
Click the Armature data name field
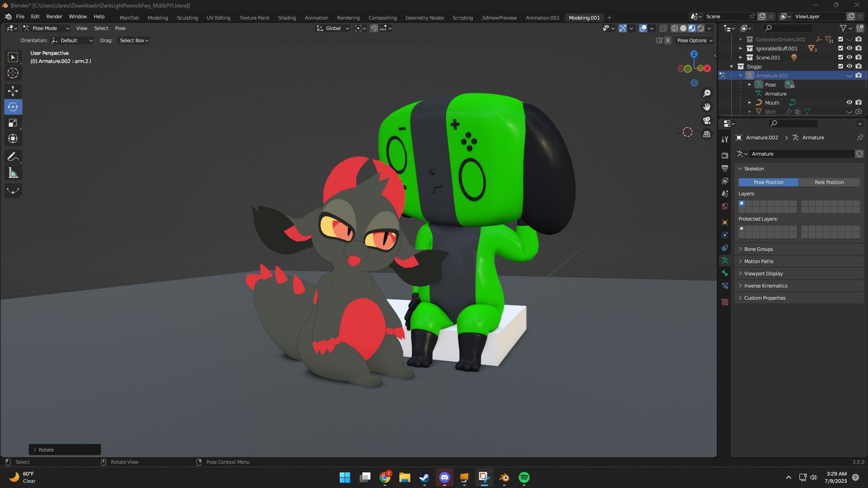pyautogui.click(x=802, y=154)
